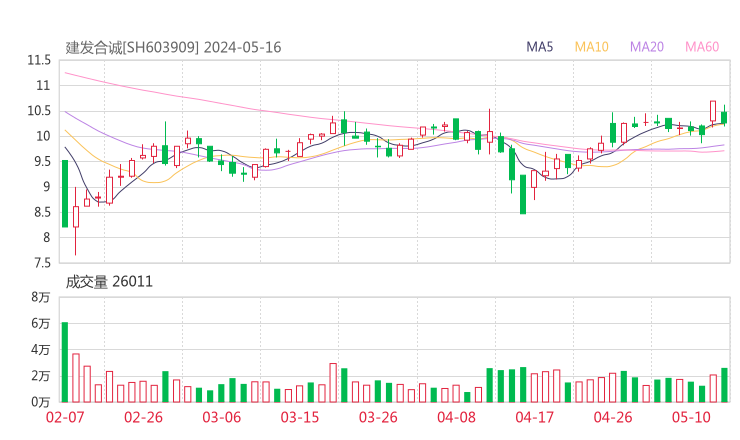Click the 04-08 date axis label
740x440 pixels.
pyautogui.click(x=456, y=417)
